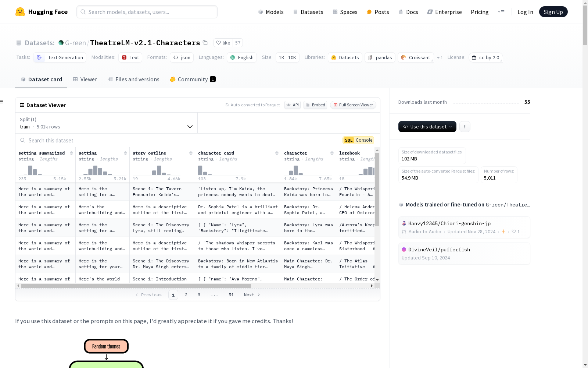Open the three-dot dataset options menu

click(x=465, y=127)
